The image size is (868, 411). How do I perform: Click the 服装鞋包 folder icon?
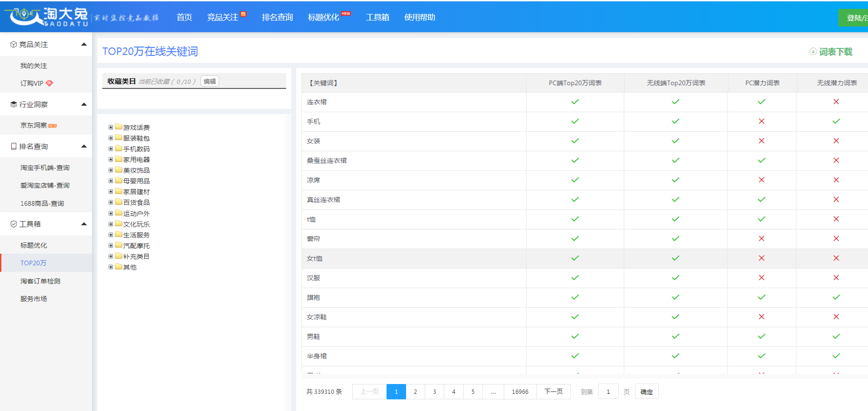(119, 138)
